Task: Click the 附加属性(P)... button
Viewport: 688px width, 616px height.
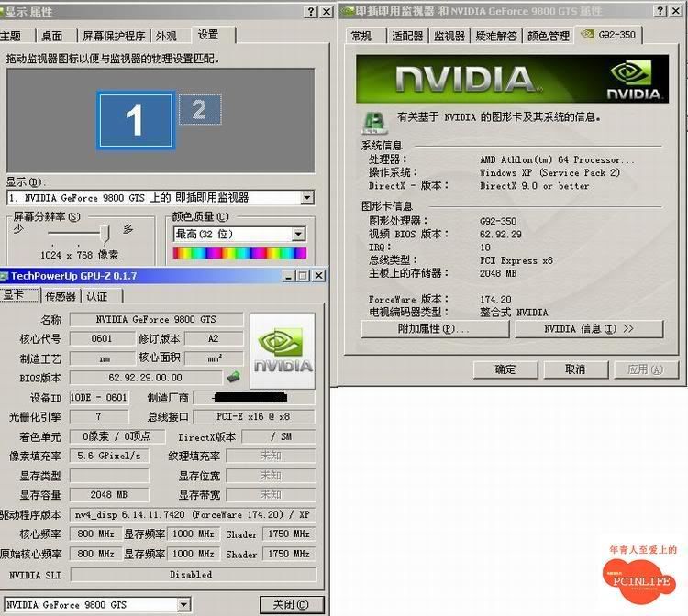Action: coord(434,329)
